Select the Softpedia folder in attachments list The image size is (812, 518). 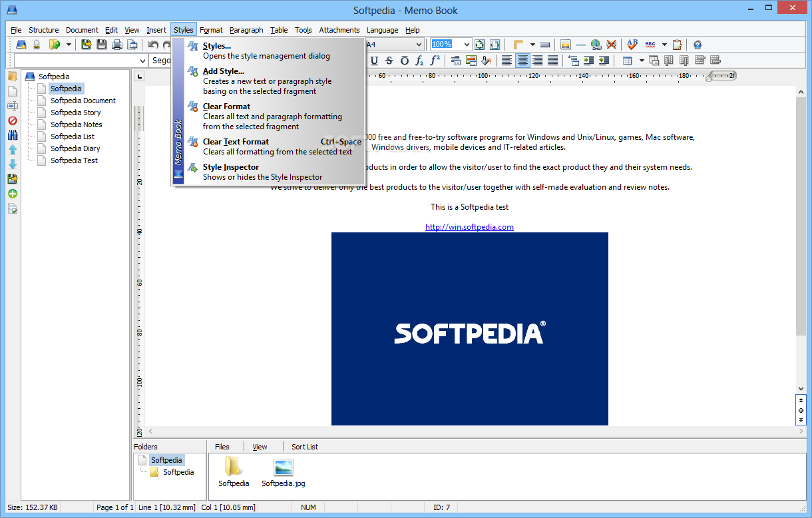[234, 472]
